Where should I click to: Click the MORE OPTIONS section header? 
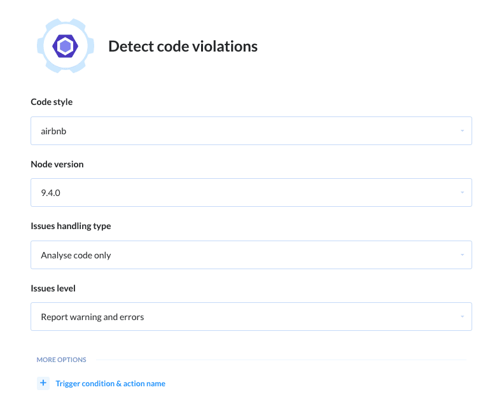pos(61,360)
